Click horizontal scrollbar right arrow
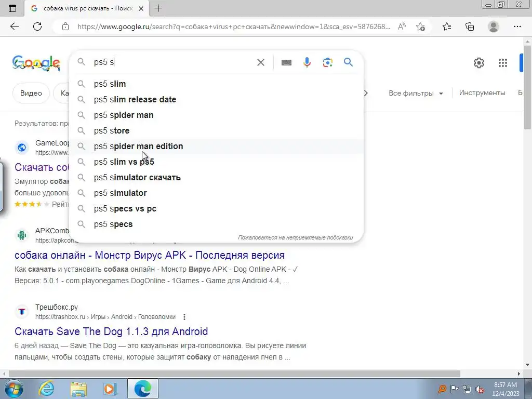The height and width of the screenshot is (399, 532). 519,374
